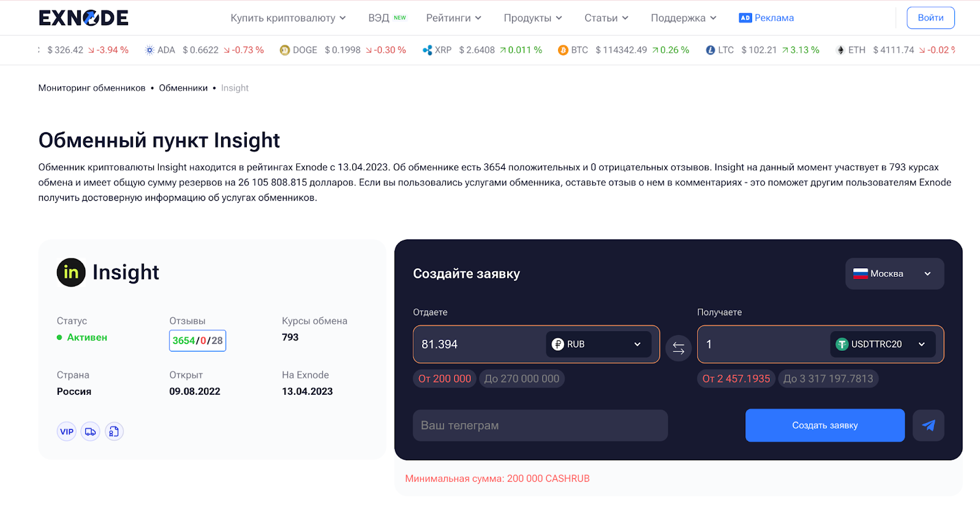Screen dimensions: 980x513
Task: Open the Рейтинги menu
Action: (453, 18)
